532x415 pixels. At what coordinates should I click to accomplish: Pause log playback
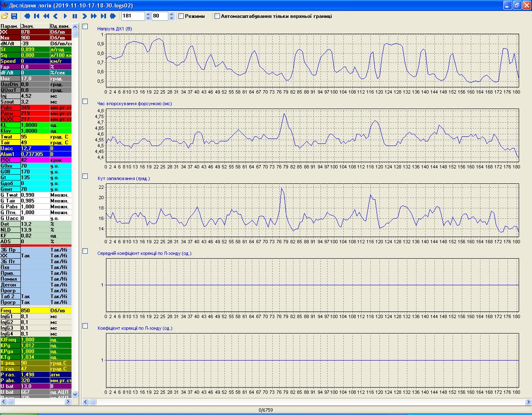75,16
